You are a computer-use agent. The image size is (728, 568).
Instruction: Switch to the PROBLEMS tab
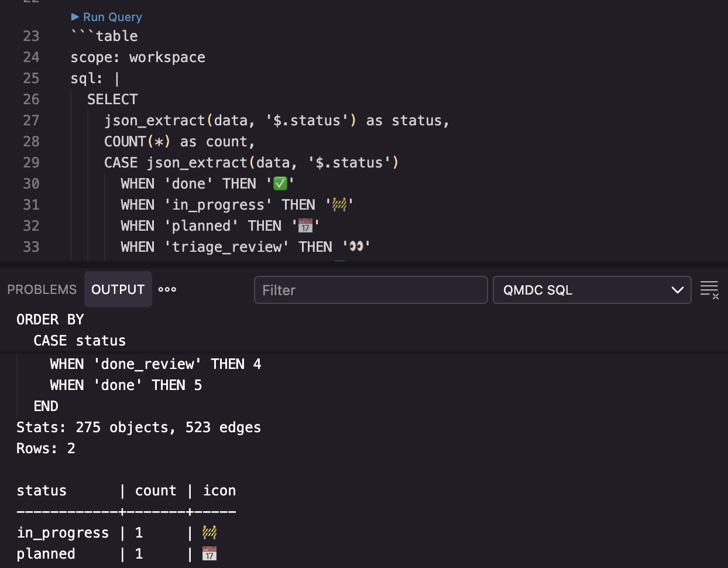(x=42, y=290)
